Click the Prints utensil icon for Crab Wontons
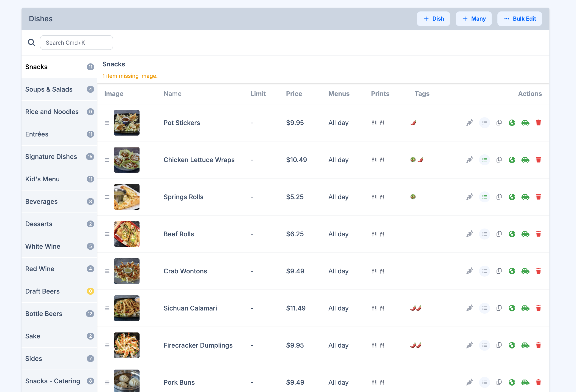 tap(378, 271)
